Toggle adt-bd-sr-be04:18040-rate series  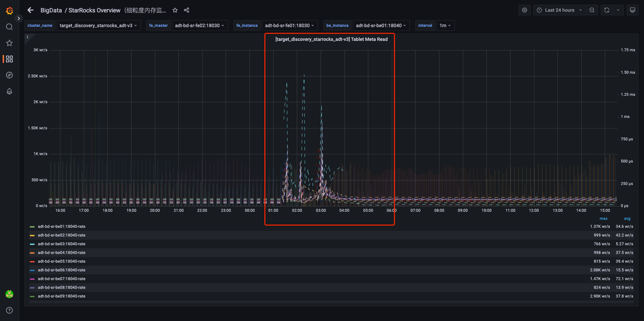point(61,253)
